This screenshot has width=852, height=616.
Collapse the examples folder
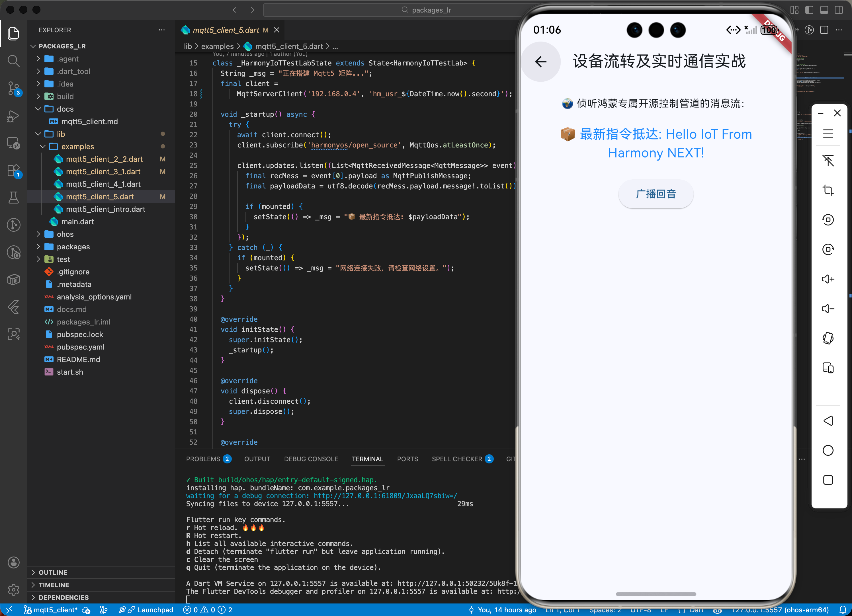(77, 147)
